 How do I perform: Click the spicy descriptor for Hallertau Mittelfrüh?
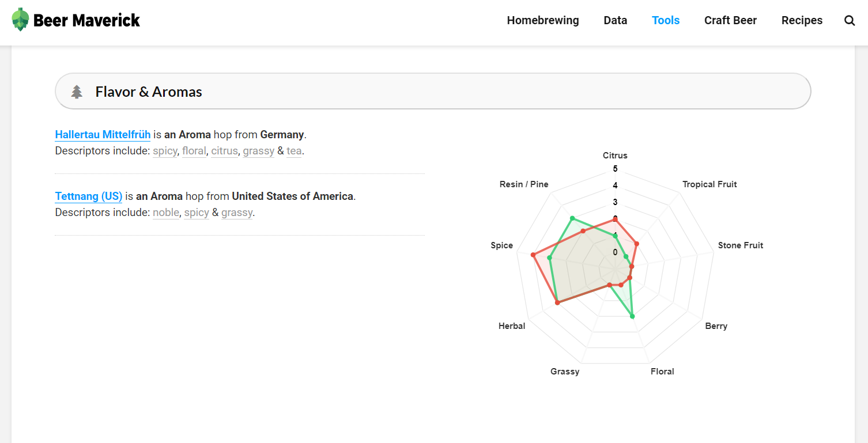165,150
